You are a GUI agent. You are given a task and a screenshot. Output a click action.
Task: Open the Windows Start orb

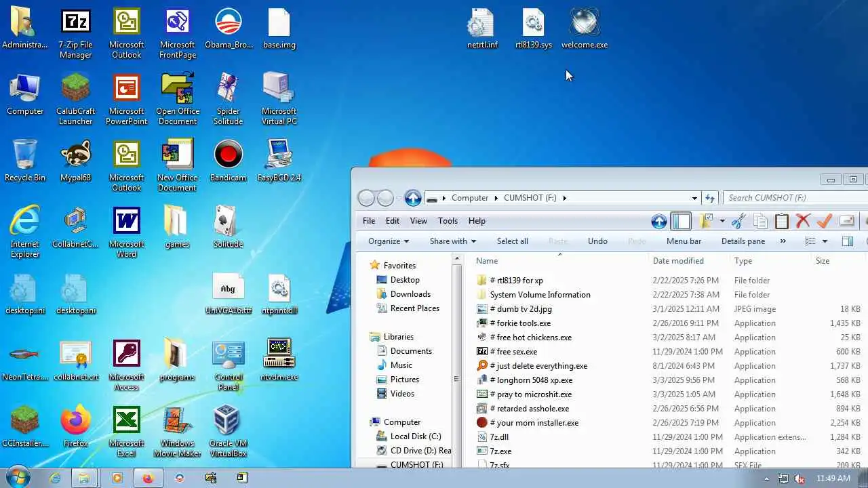click(x=17, y=478)
